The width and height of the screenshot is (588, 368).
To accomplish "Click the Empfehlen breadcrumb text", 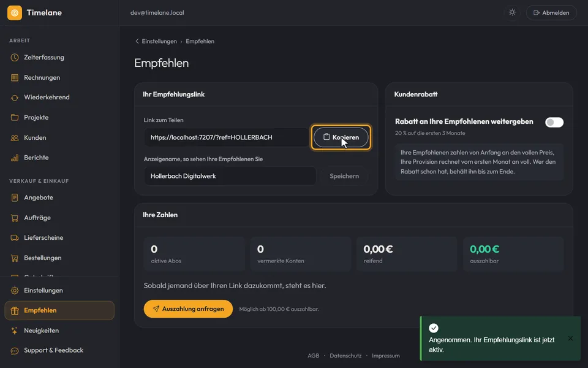I will coord(200,41).
